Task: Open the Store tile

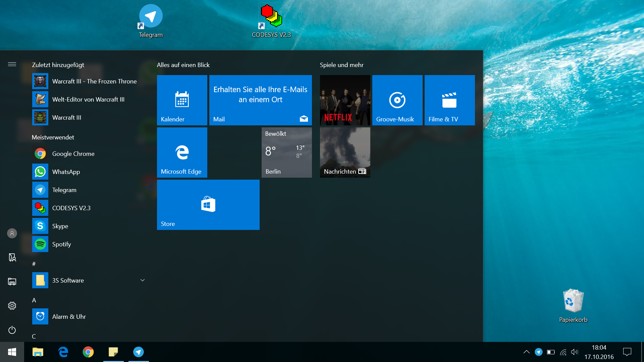Action: (208, 205)
